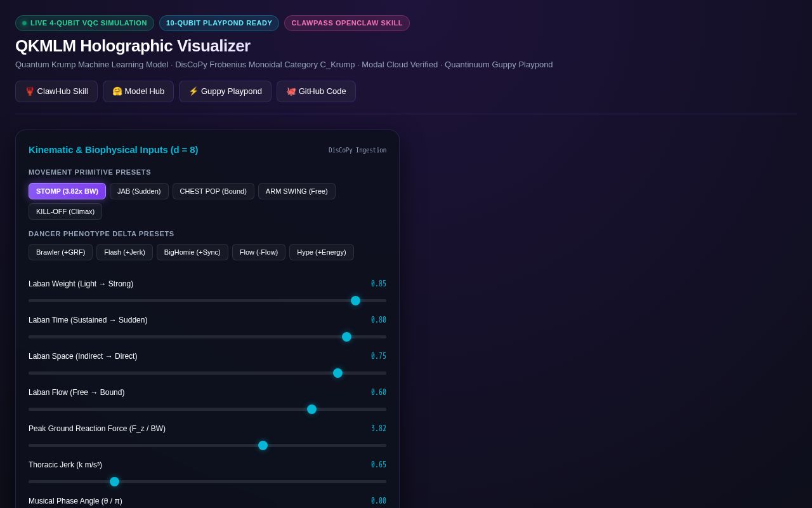Click the Laban Flow slider handle
Screen dimensions: 812x508
(311, 409)
